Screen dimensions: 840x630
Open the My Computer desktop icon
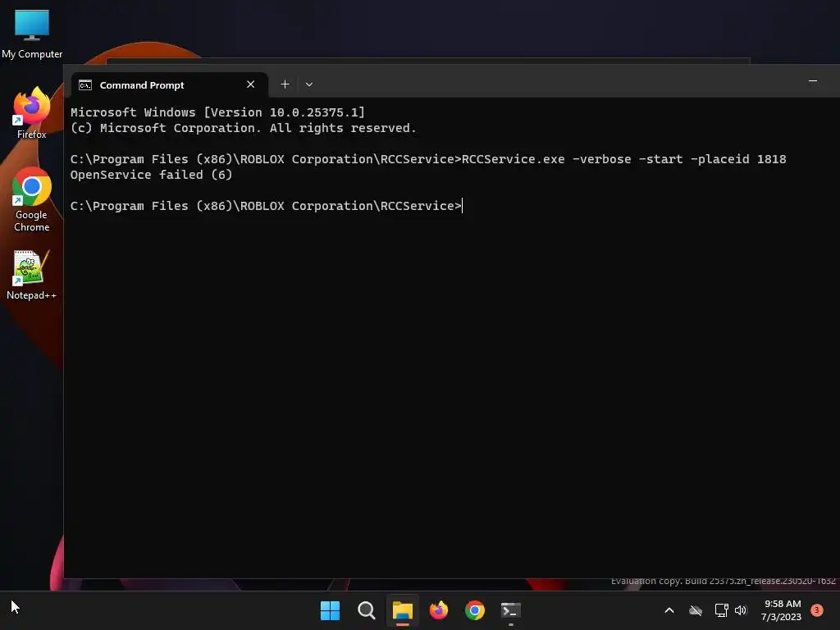coord(32,34)
